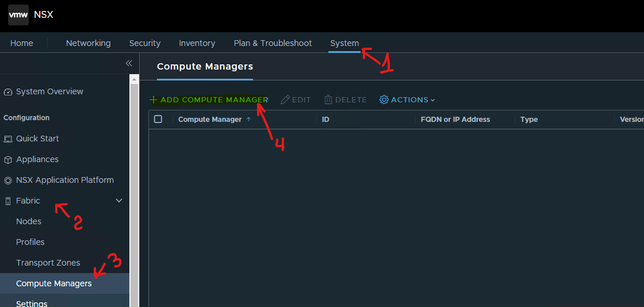Go to Appliances in the sidebar

[37, 159]
